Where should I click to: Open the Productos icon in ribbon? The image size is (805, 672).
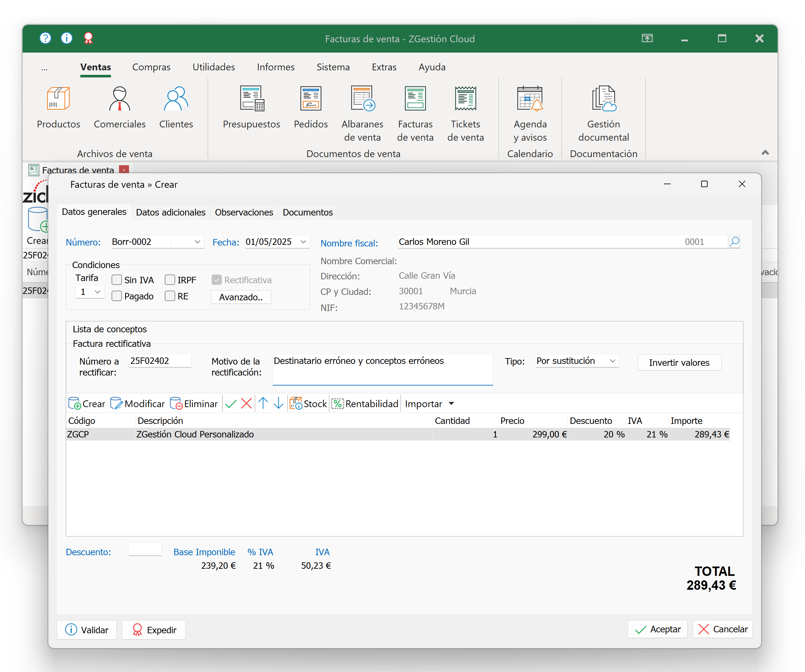point(58,107)
